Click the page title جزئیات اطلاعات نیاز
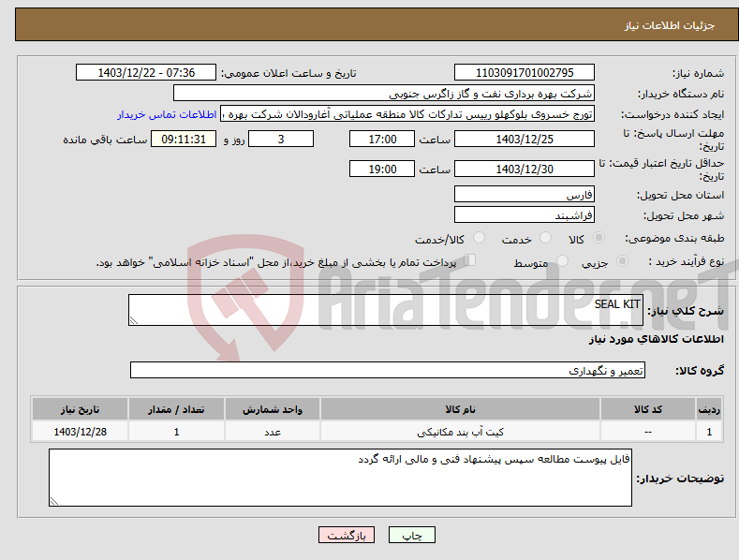The image size is (739, 560). coord(670,25)
